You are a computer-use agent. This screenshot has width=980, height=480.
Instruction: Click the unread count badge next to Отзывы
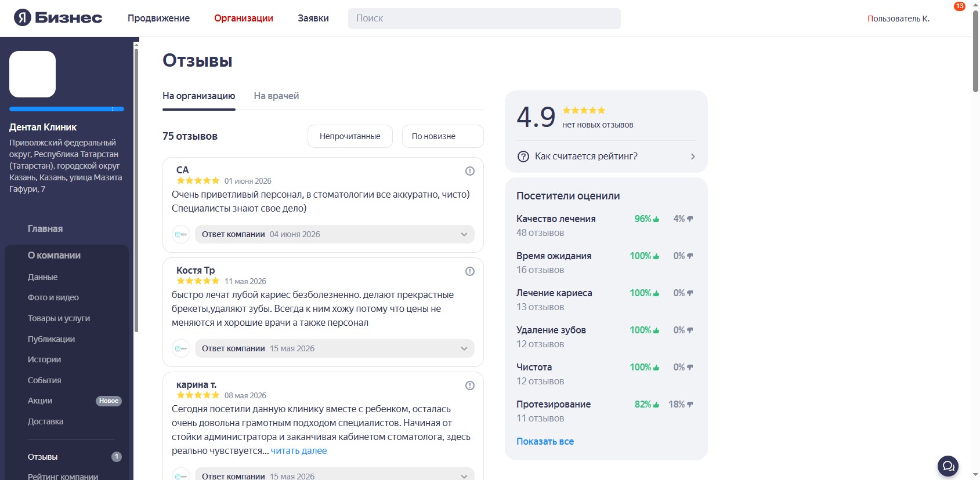[x=117, y=457]
